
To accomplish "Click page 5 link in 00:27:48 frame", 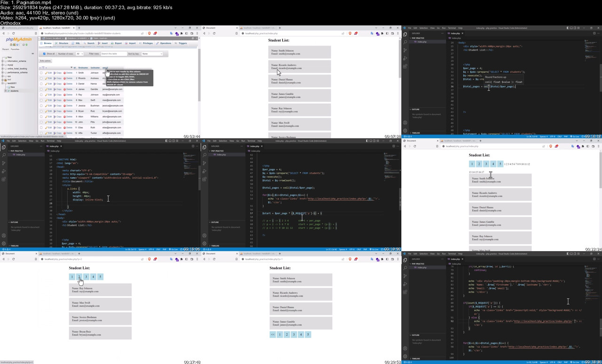I will (100, 277).
